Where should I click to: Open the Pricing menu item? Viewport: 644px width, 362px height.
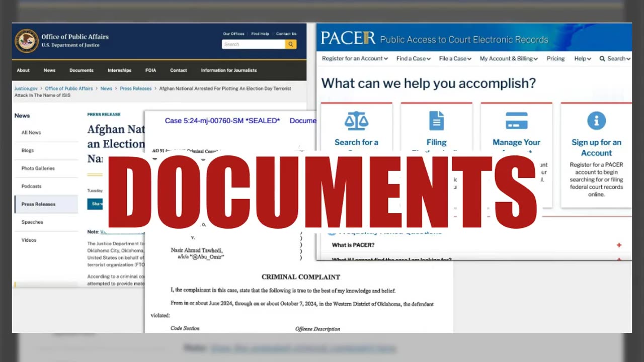(555, 58)
